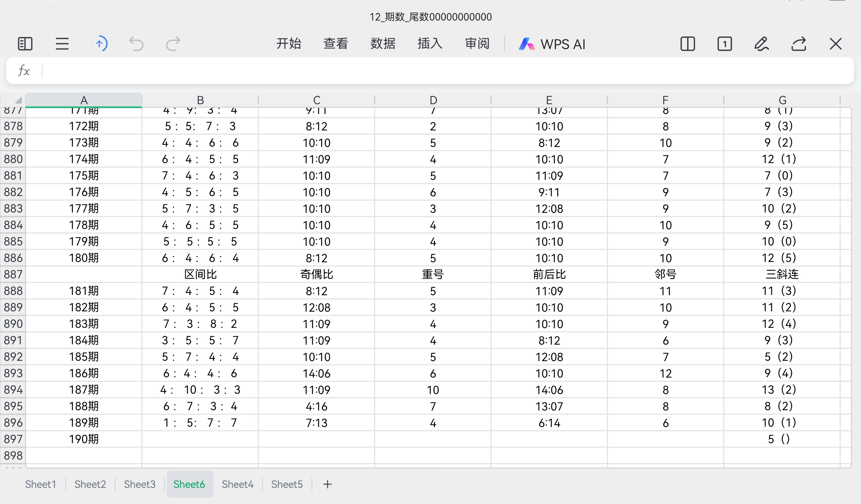Launch WPS AI assistant
This screenshot has height=504, width=861.
552,44
